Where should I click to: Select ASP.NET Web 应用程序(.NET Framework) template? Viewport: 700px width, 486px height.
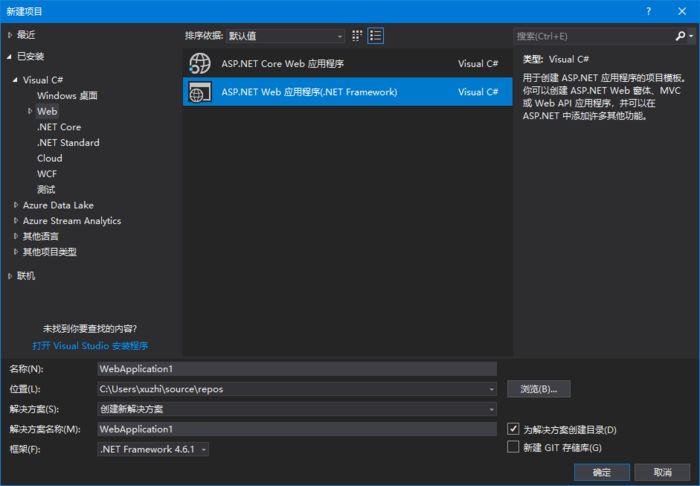(347, 92)
